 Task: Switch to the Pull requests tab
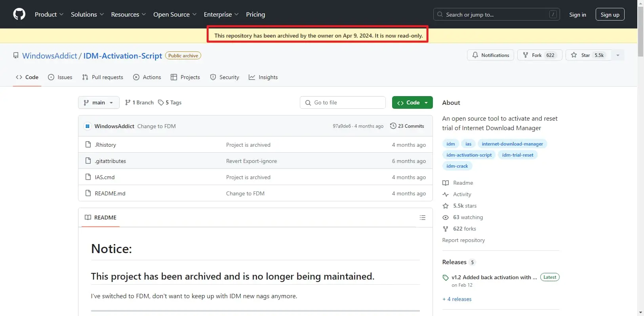pos(103,77)
